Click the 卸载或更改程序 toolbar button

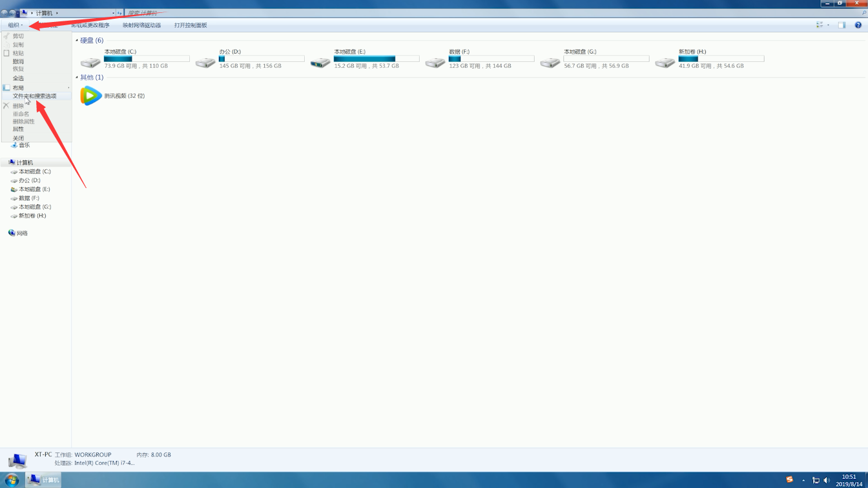click(90, 25)
